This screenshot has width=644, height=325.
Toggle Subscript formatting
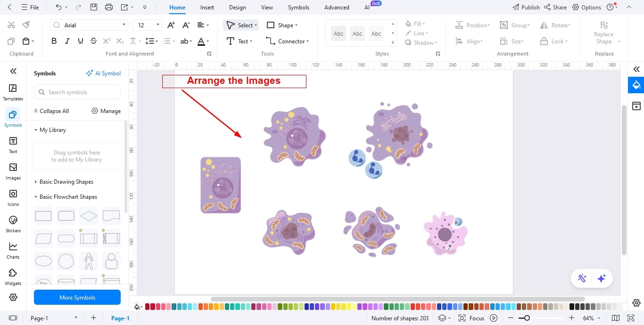(120, 41)
